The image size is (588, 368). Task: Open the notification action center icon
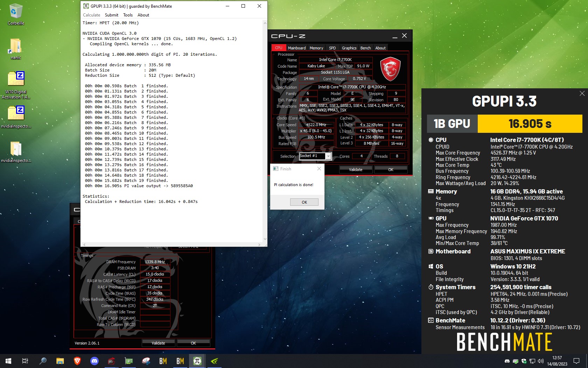(576, 361)
